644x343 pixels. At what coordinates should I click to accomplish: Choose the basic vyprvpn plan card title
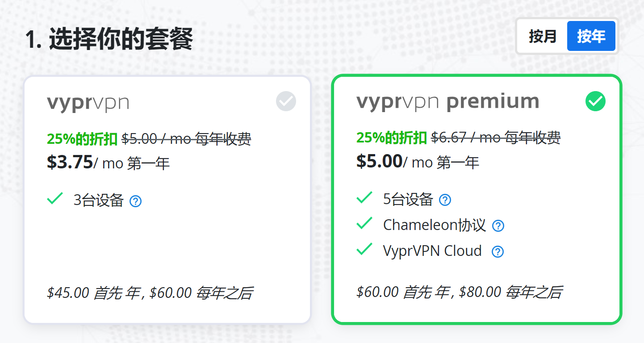coord(88,103)
